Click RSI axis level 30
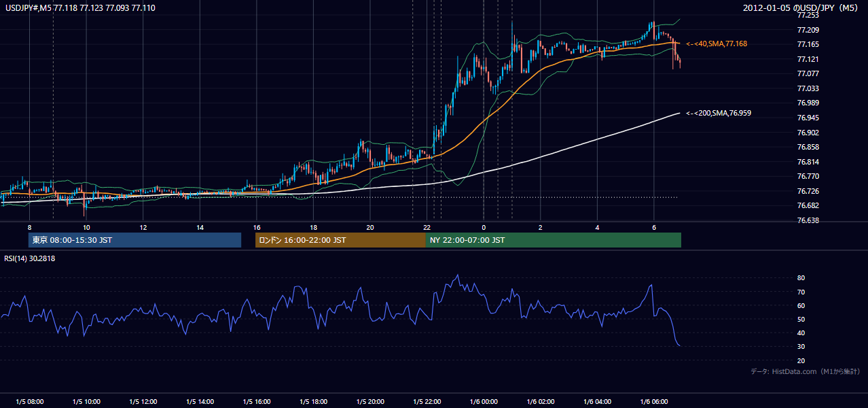Screen dimensions: 868x408 (801, 346)
